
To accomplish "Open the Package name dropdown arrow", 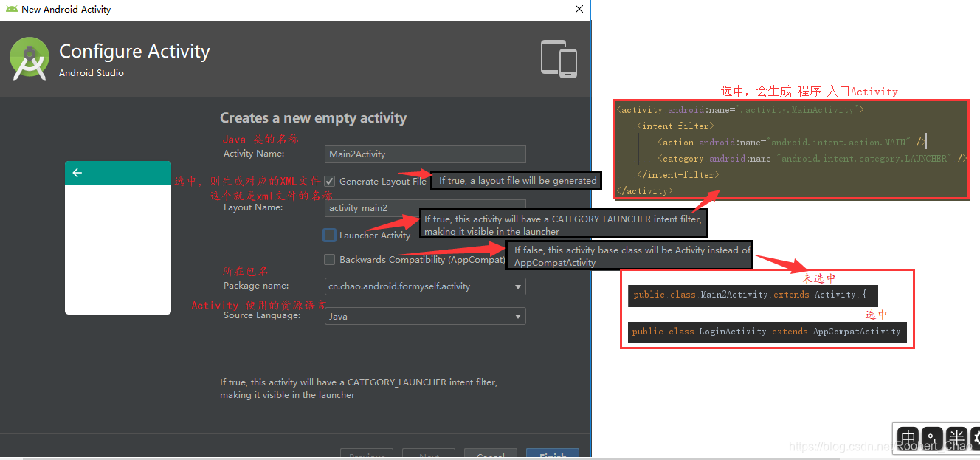I will pyautogui.click(x=518, y=286).
